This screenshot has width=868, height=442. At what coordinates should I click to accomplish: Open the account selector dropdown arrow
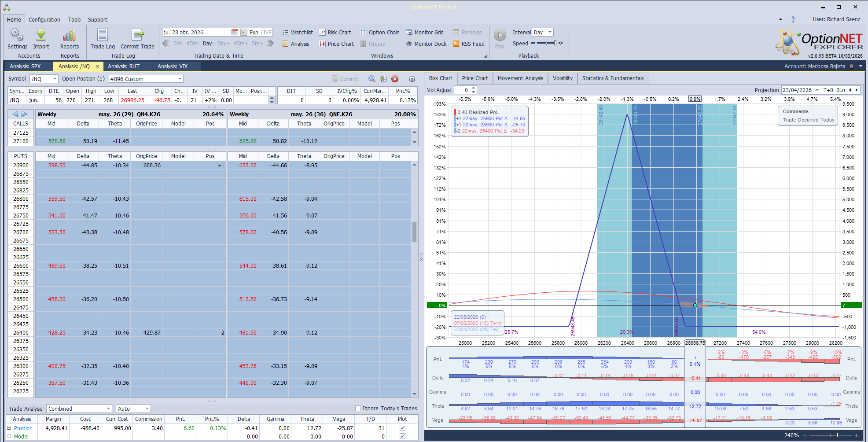tap(861, 66)
